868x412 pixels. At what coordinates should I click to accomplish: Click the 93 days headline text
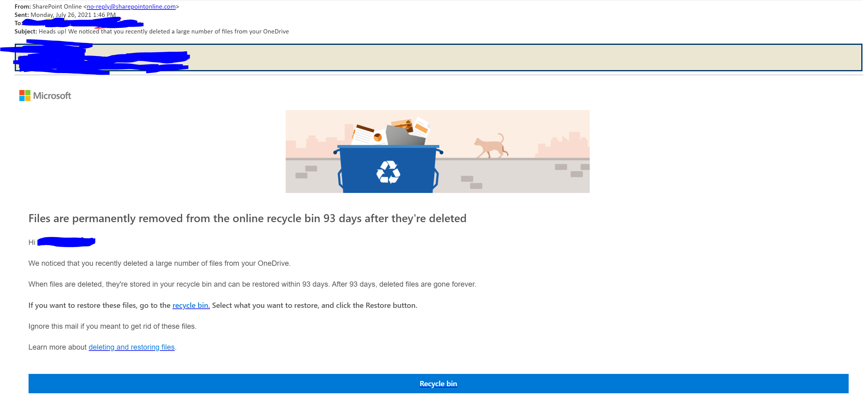coord(247,218)
